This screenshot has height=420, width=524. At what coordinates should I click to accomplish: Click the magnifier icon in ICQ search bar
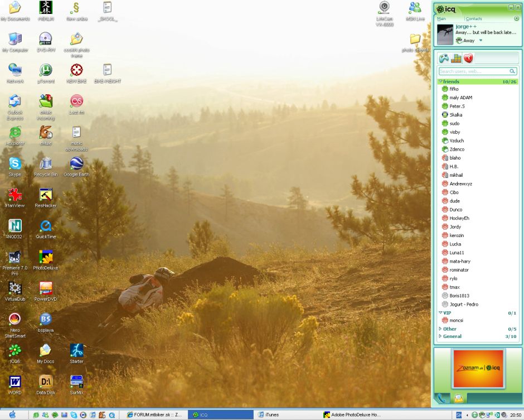click(x=512, y=71)
